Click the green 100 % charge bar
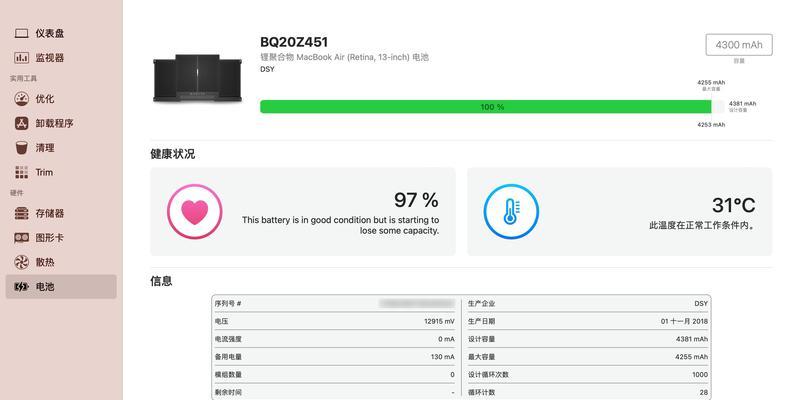 tap(486, 107)
